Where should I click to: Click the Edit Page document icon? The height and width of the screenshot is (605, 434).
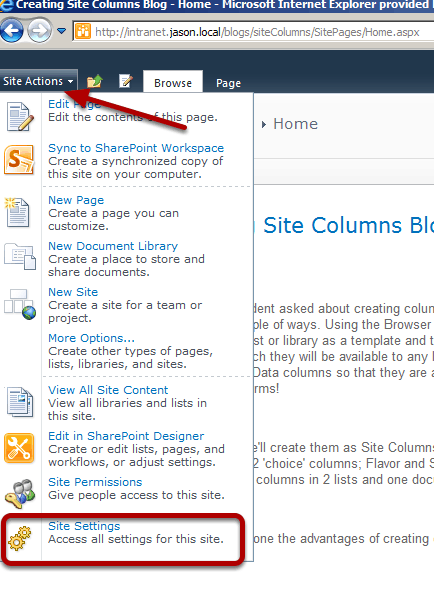pyautogui.click(x=20, y=117)
